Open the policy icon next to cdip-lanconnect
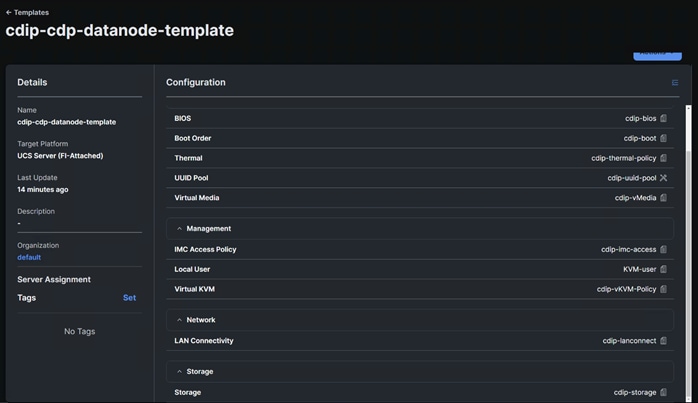 click(663, 341)
